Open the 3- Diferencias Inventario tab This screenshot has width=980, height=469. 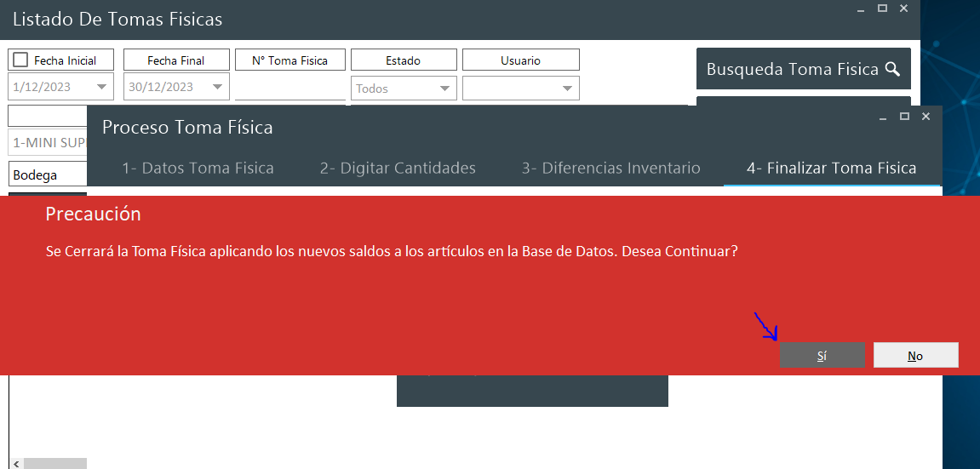tap(610, 168)
